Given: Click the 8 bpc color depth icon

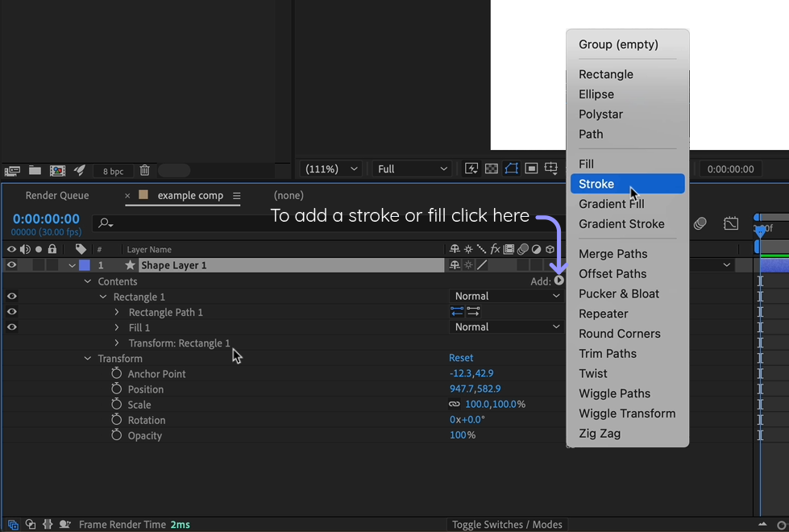Looking at the screenshot, I should click(x=112, y=170).
